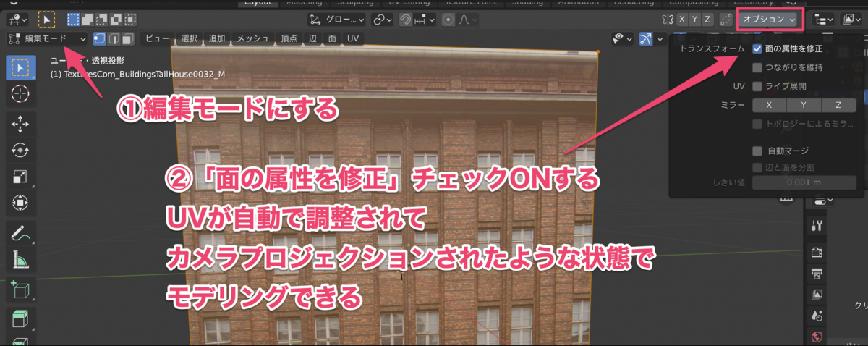Select the Select Box tool in toolbar
Image resolution: width=868 pixels, height=346 pixels.
[x=20, y=68]
